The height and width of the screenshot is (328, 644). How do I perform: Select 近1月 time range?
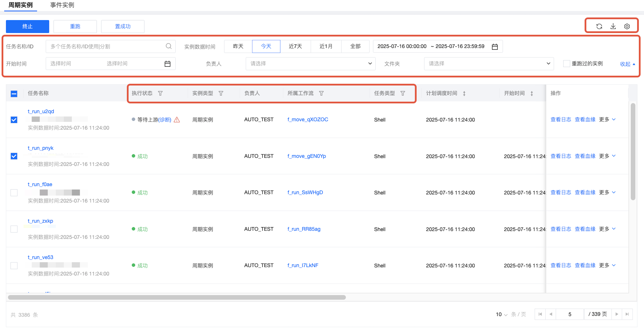click(326, 46)
